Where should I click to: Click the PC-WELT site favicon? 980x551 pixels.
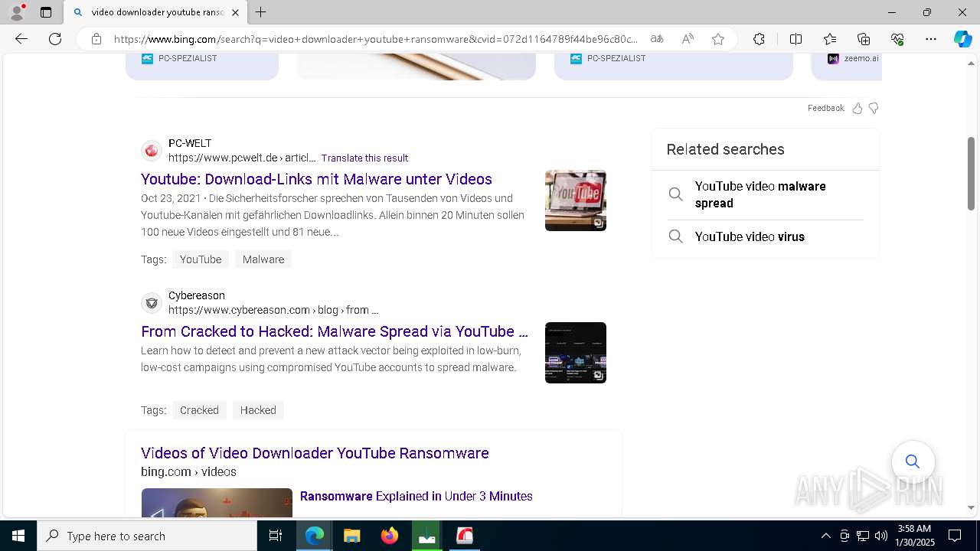click(x=152, y=151)
